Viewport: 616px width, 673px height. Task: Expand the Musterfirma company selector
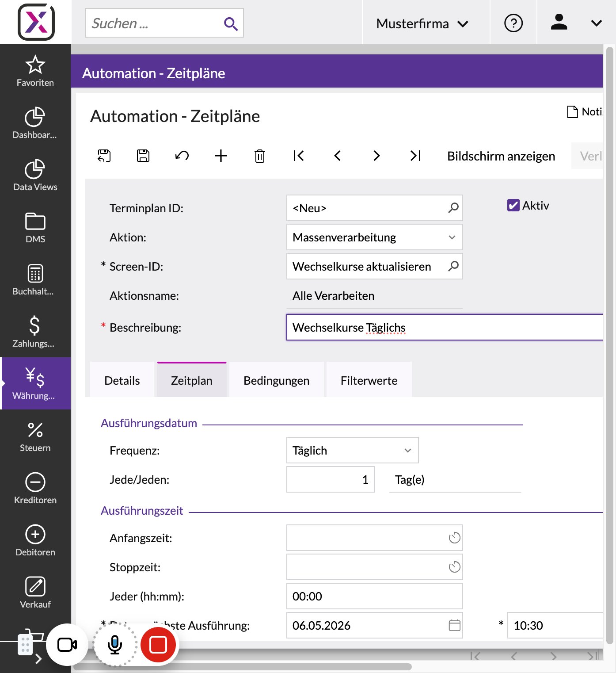pyautogui.click(x=422, y=23)
